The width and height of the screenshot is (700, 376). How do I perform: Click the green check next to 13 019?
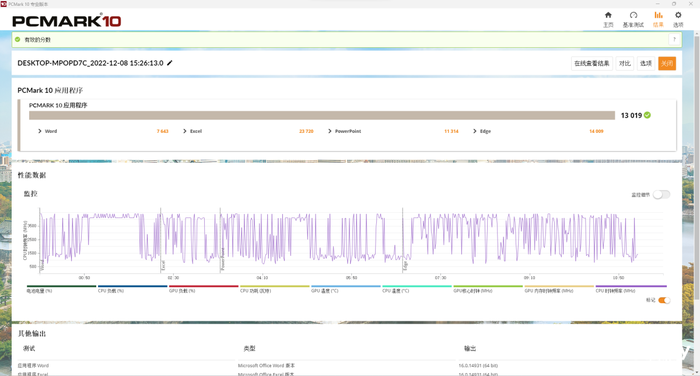pos(647,115)
